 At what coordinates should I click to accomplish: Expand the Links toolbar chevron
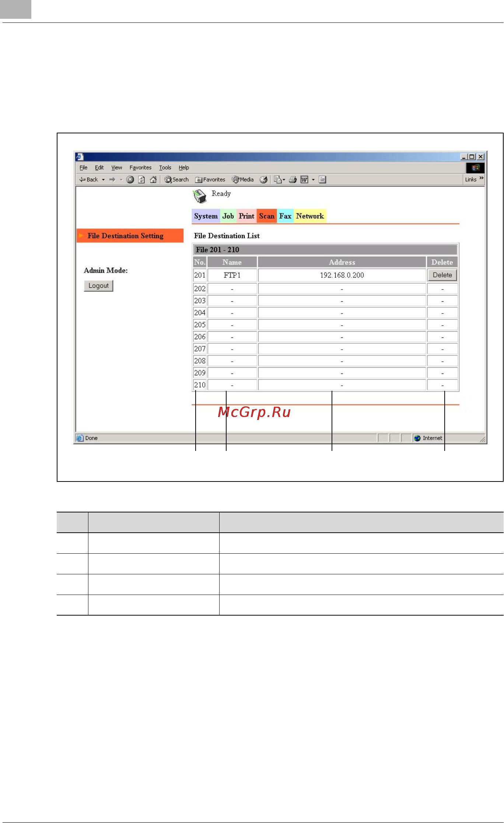pyautogui.click(x=482, y=178)
